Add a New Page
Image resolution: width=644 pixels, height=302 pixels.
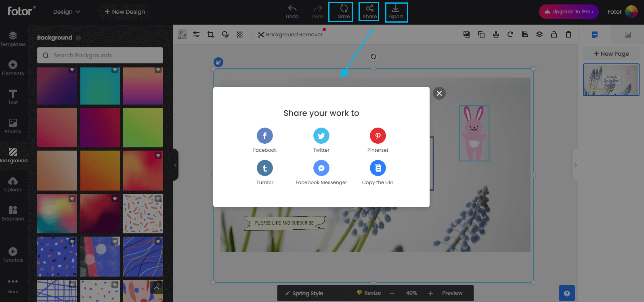point(611,54)
